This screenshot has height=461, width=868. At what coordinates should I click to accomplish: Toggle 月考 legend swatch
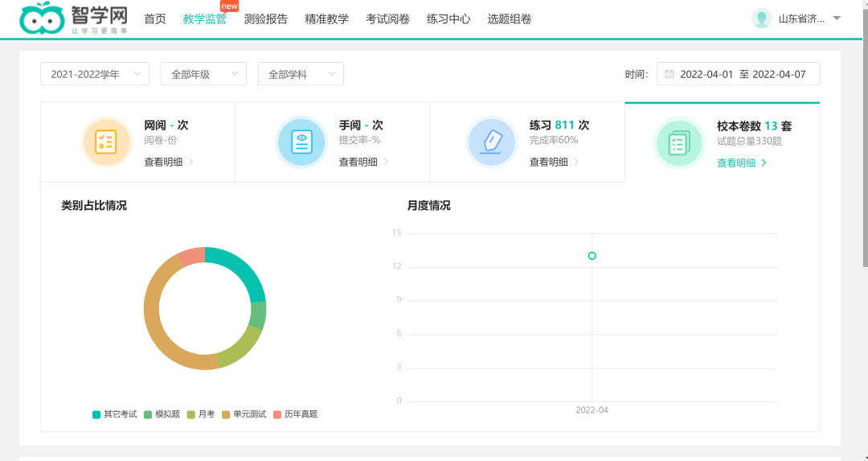tap(191, 414)
